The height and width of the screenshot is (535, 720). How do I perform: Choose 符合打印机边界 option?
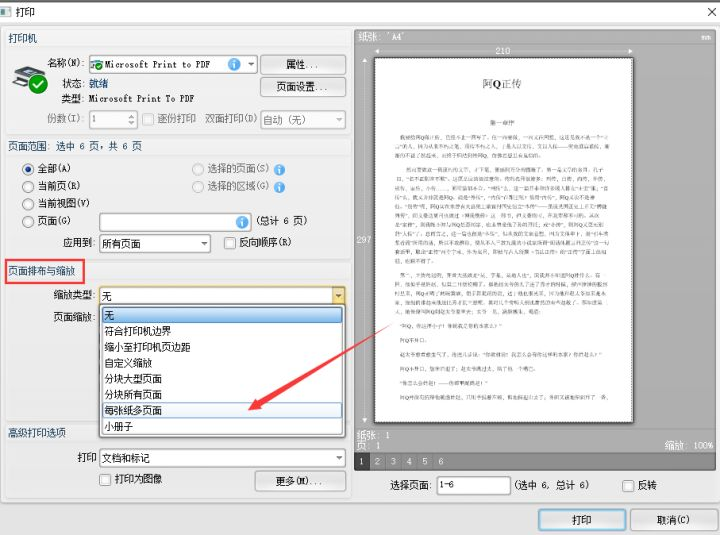(x=222, y=331)
